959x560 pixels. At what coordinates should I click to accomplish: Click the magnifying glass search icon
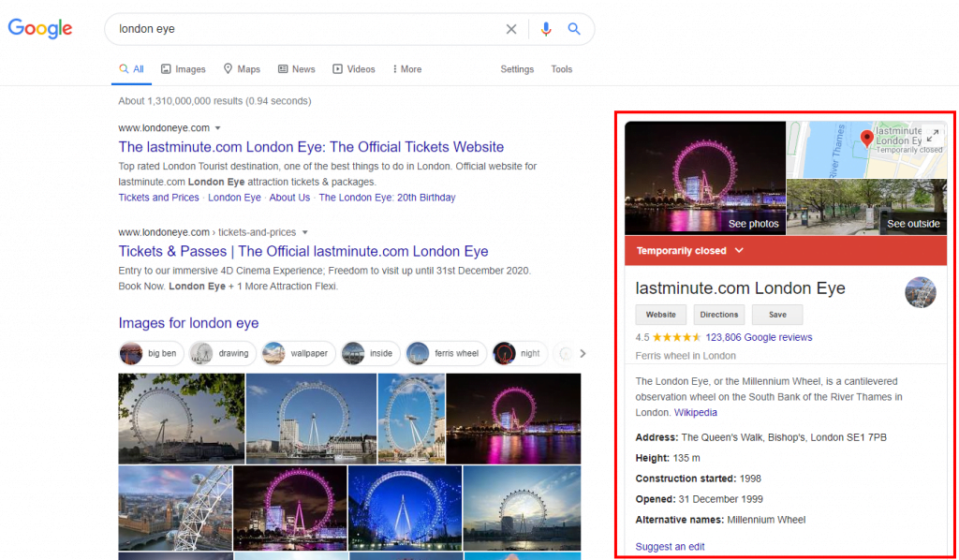point(574,29)
